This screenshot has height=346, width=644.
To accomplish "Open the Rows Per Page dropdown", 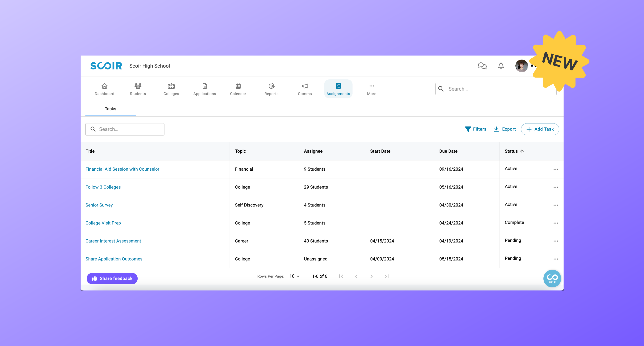I will pyautogui.click(x=294, y=276).
